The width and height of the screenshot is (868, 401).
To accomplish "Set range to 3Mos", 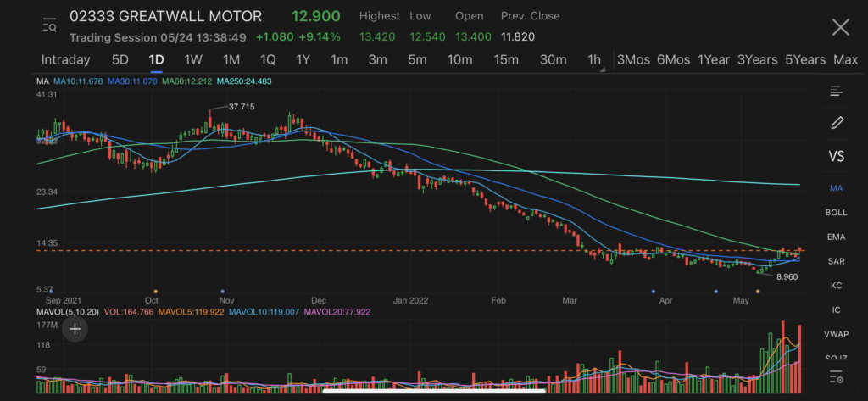I will 633,60.
